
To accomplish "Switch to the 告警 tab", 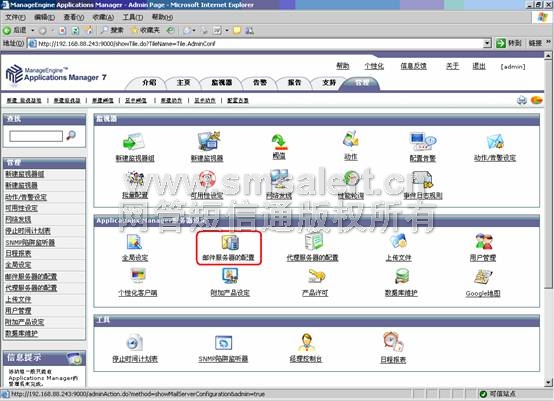I will [260, 83].
